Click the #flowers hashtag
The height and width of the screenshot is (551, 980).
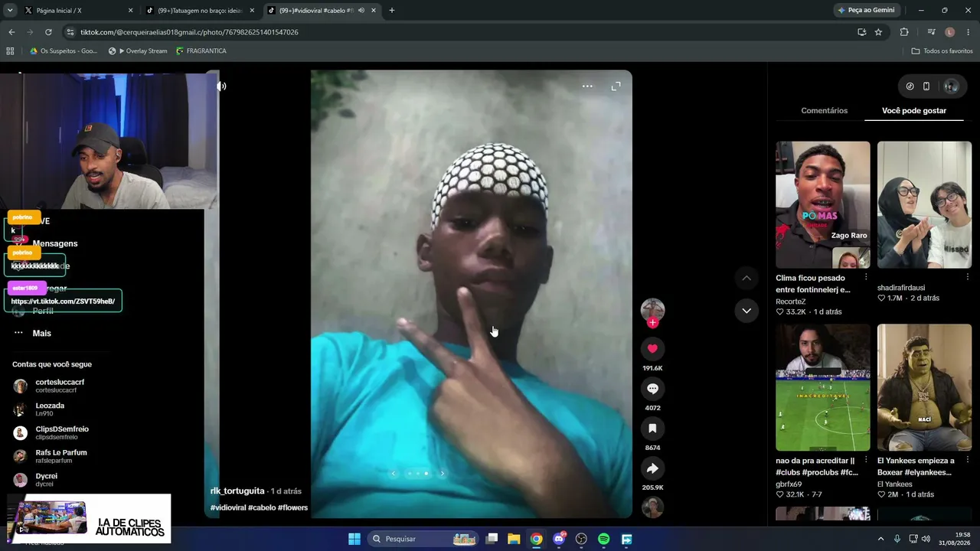pos(292,508)
